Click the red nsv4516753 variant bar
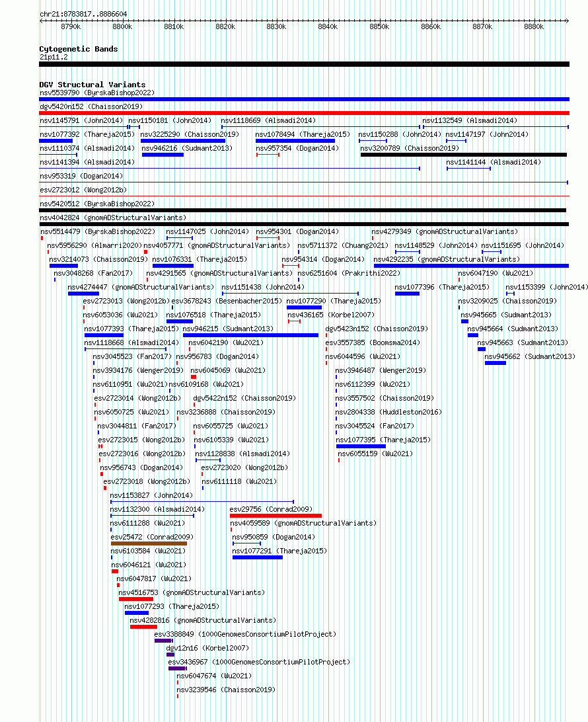Viewport: 588px width, 722px height. [135, 599]
